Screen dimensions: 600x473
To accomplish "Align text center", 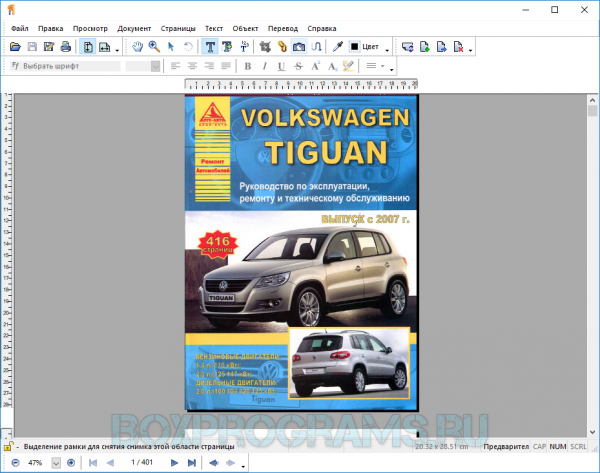I will pyautogui.click(x=192, y=66).
